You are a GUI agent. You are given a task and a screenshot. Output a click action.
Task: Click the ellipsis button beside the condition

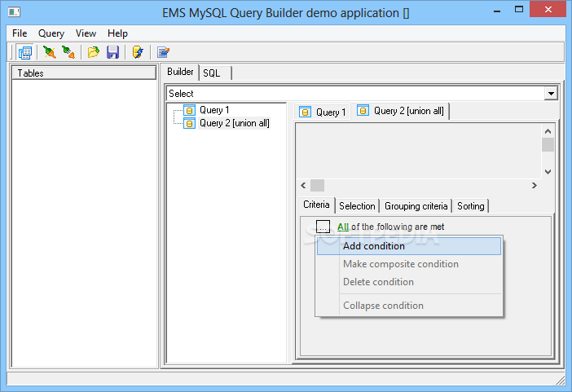323,227
